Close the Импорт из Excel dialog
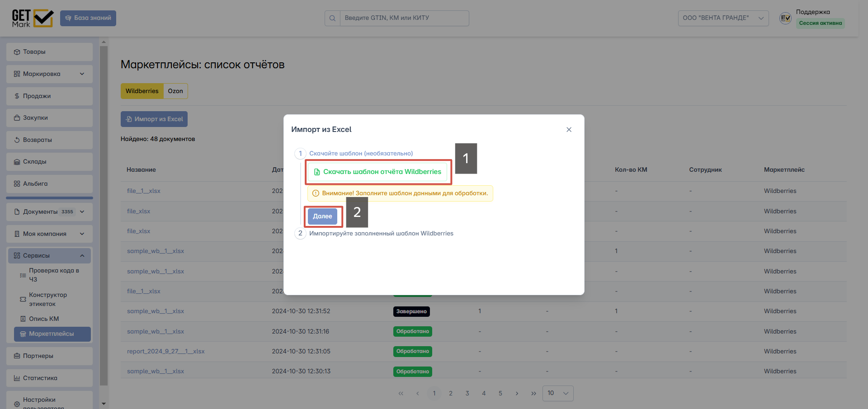The image size is (868, 409). pyautogui.click(x=569, y=130)
